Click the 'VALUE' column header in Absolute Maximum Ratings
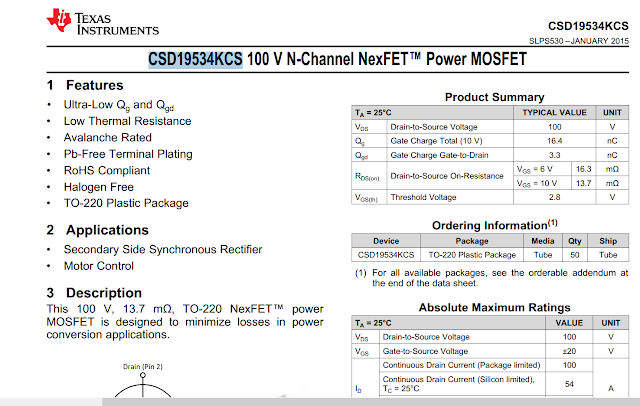 coord(569,323)
